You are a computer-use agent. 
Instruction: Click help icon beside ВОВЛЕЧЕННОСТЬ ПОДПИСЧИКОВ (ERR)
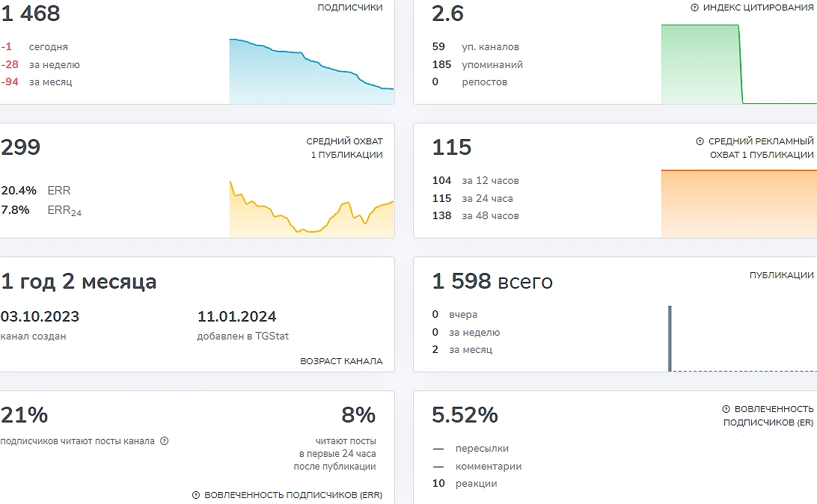(196, 495)
